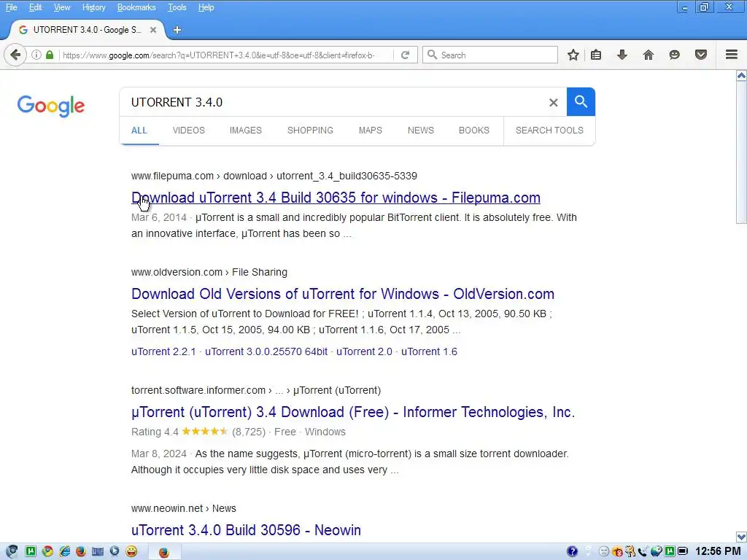Open the media player taskbar icon
747x560 pixels.
(x=115, y=551)
